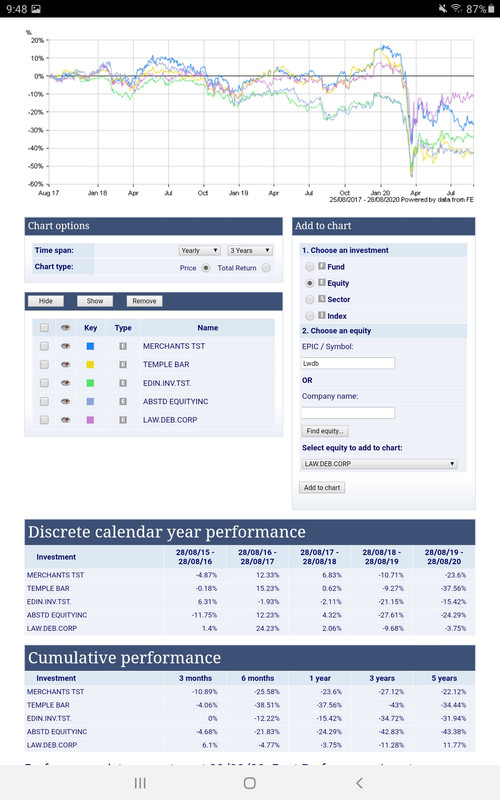The height and width of the screenshot is (800, 500).
Task: Click the 3 years cumulative column header
Action: click(x=382, y=678)
